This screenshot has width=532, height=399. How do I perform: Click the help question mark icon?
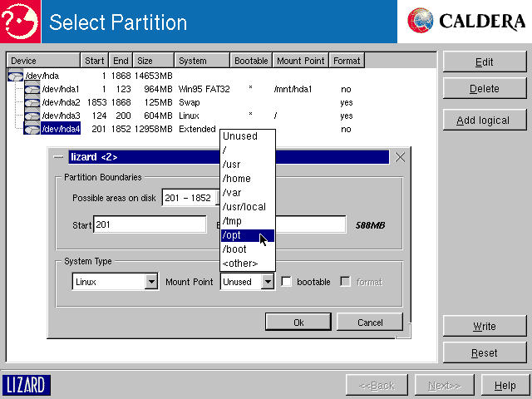pyautogui.click(x=20, y=22)
